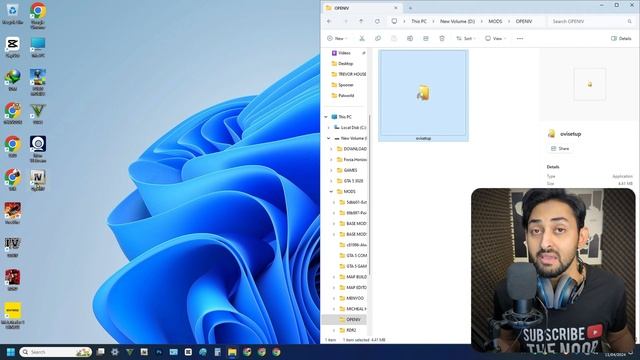640x360 pixels.
Task: Open the Recycle Bin desktop icon
Action: coord(13,14)
